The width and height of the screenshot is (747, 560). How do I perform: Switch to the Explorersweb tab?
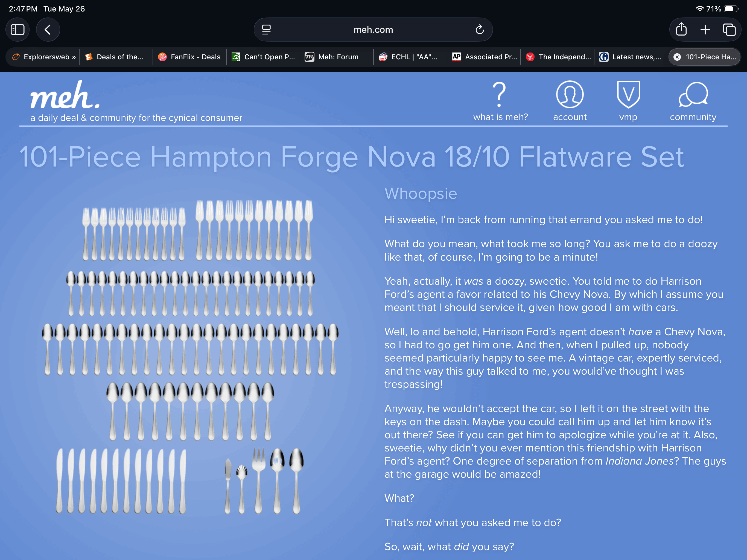(43, 57)
